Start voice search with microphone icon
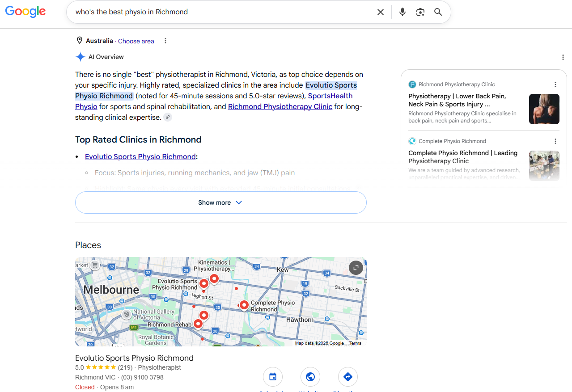 403,12
